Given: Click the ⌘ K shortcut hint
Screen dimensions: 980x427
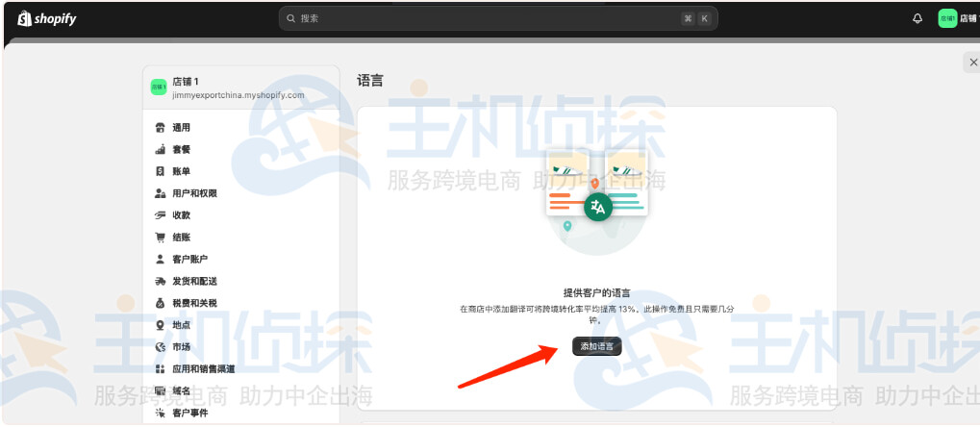Looking at the screenshot, I should tap(696, 19).
